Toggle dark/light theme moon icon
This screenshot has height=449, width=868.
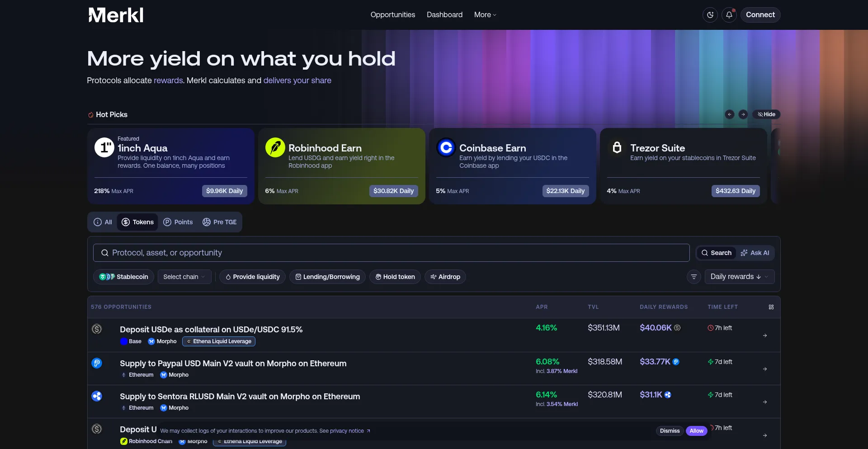pyautogui.click(x=710, y=15)
